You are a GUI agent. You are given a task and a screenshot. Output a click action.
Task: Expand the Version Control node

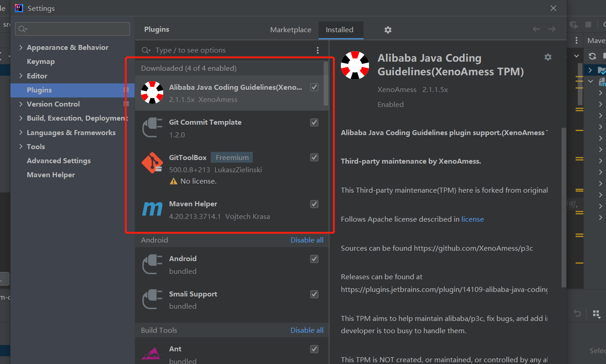pyautogui.click(x=21, y=104)
